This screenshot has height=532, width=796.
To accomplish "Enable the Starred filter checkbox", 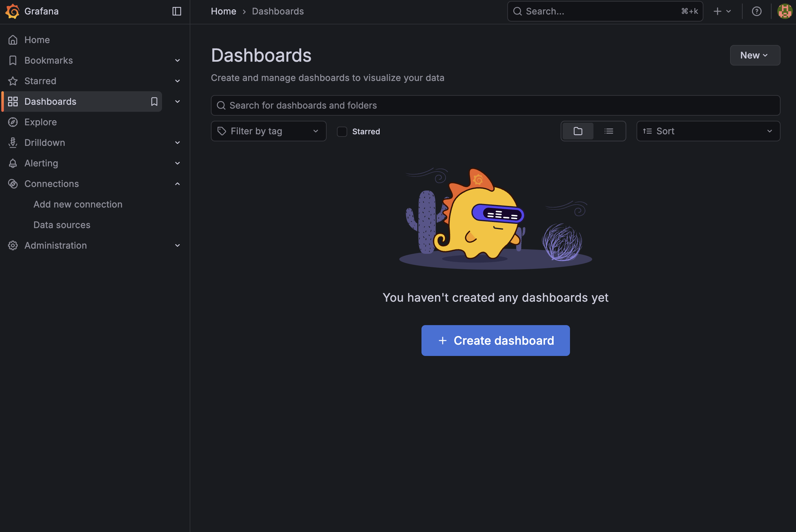I will (342, 131).
